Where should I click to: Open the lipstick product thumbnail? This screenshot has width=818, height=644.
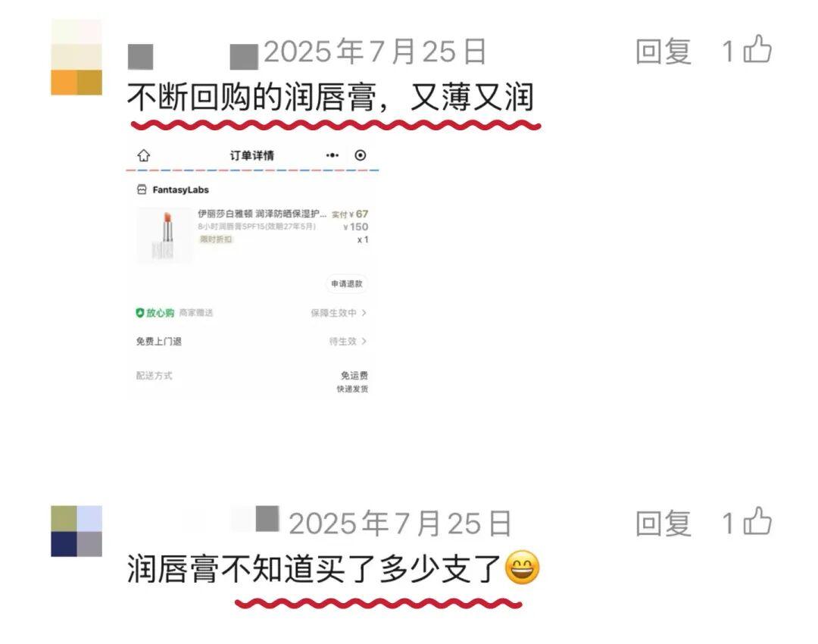tap(164, 234)
